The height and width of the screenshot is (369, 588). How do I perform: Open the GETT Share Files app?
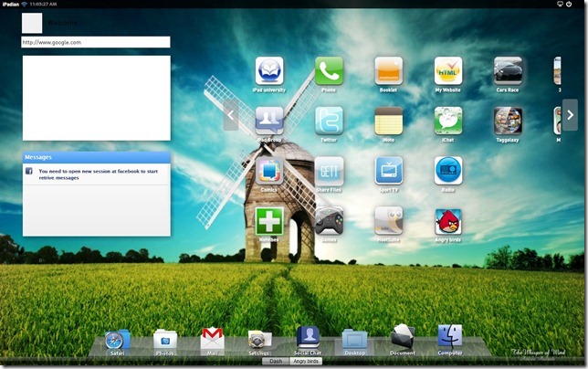pos(329,171)
